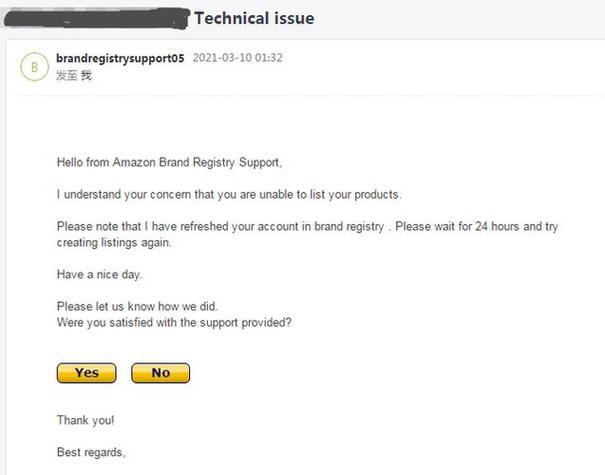Open sender brandregistrysupport05 contact details
The height and width of the screenshot is (475, 605).
click(x=120, y=58)
